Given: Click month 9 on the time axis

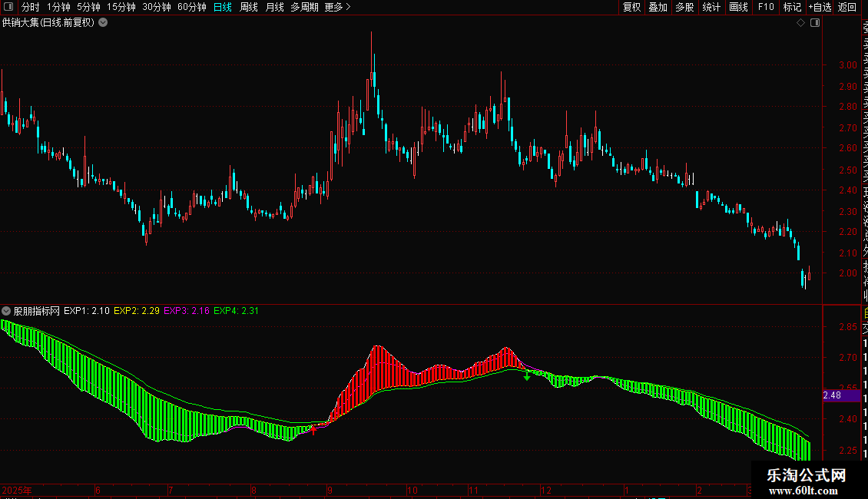Looking at the screenshot, I should click(x=330, y=490).
